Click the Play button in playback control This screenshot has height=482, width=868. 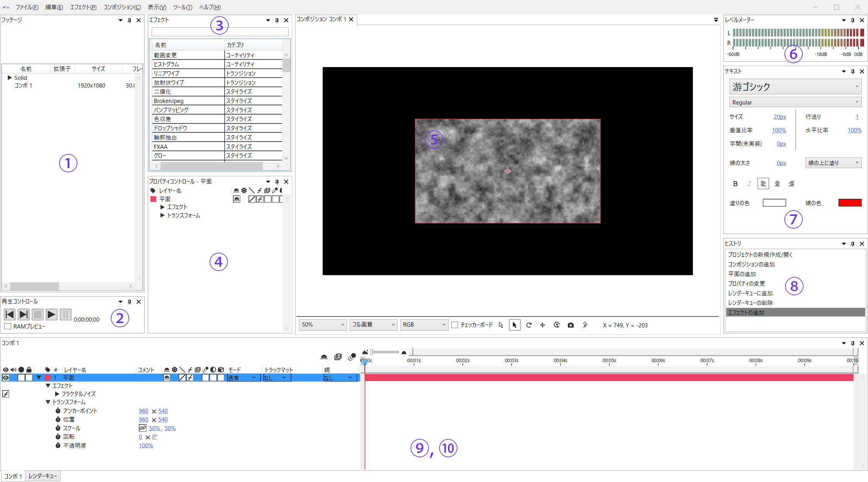[51, 315]
